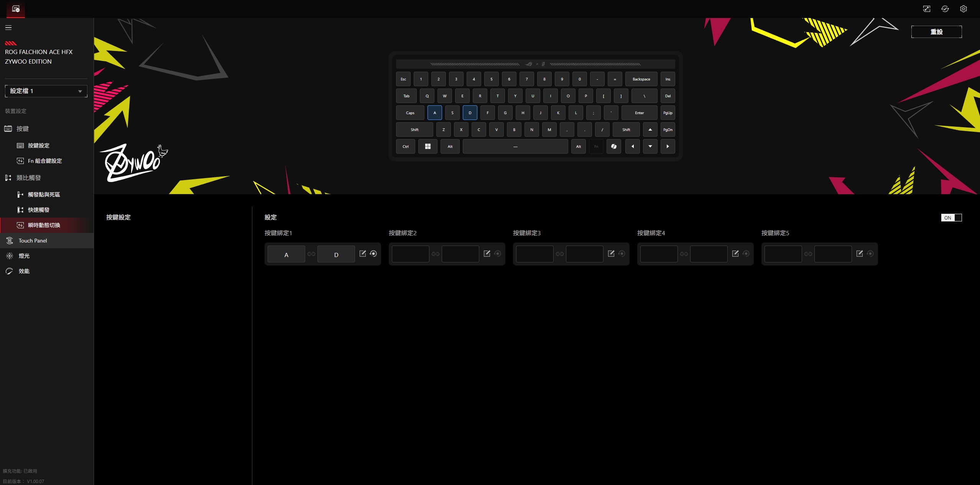Click the sync update icon in top bar

pyautogui.click(x=945, y=9)
